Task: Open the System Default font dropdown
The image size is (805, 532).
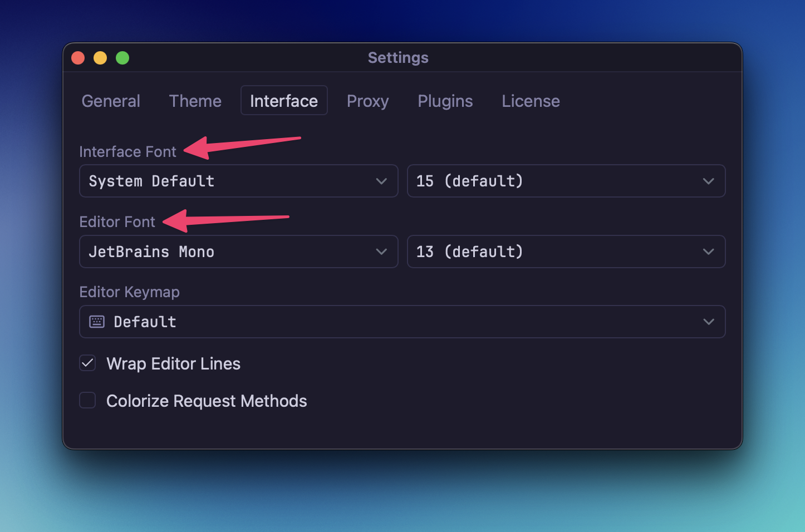Action: (238, 181)
